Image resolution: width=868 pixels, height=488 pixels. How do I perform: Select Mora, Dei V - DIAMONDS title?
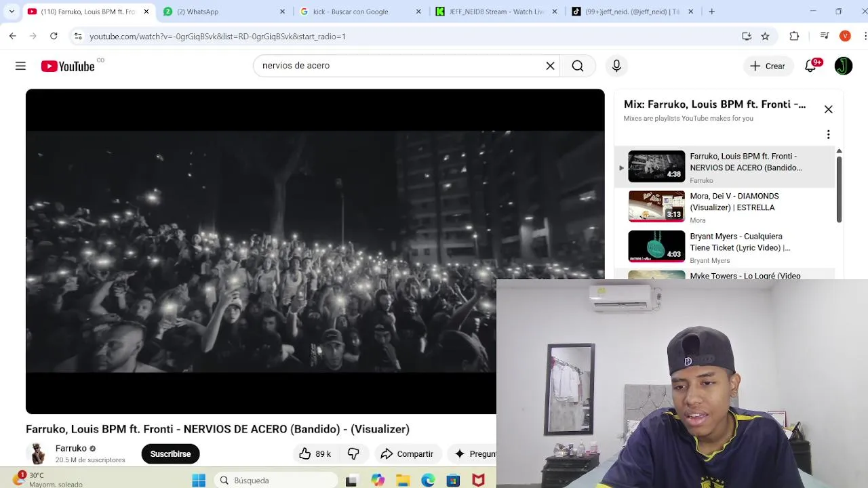(734, 202)
